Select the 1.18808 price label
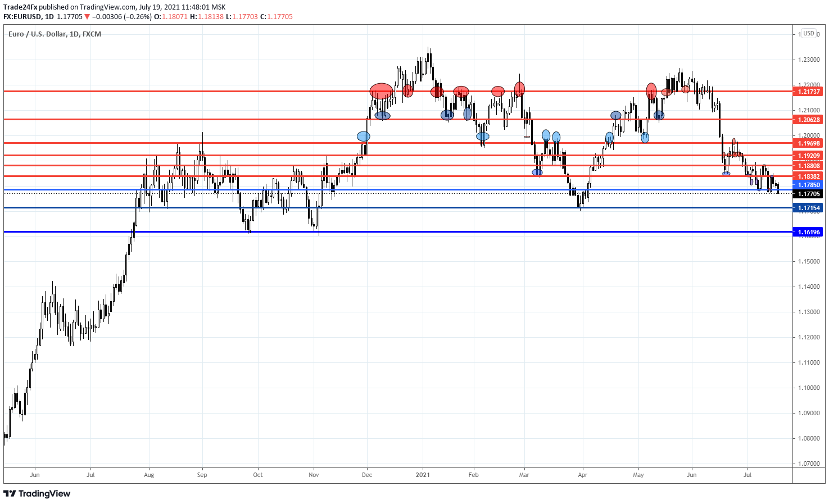The height and width of the screenshot is (504, 829). tap(808, 166)
